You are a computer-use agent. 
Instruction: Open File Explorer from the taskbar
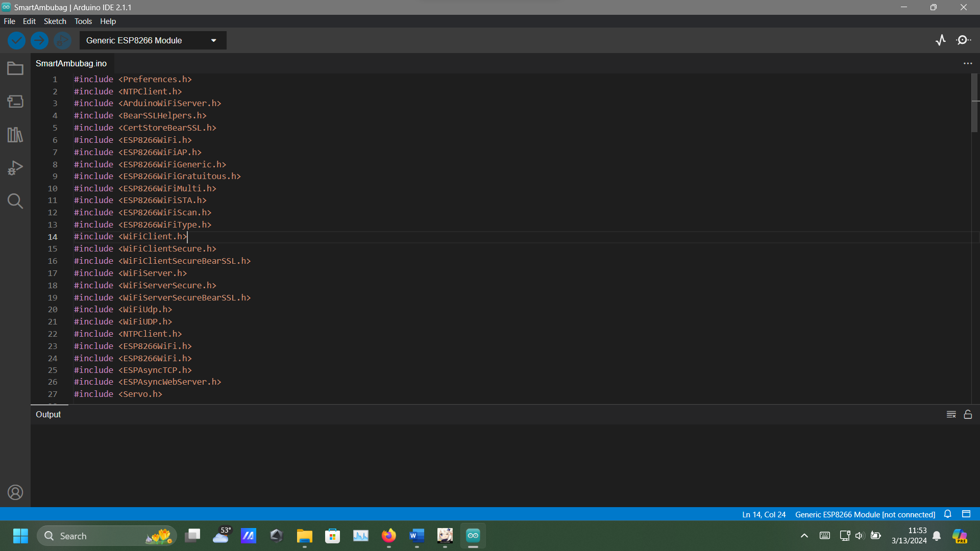(x=304, y=536)
